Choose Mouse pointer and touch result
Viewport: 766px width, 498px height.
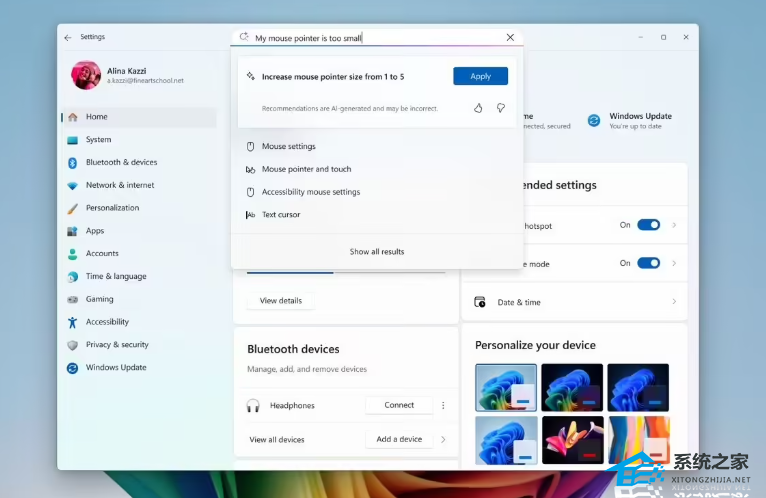tap(306, 169)
